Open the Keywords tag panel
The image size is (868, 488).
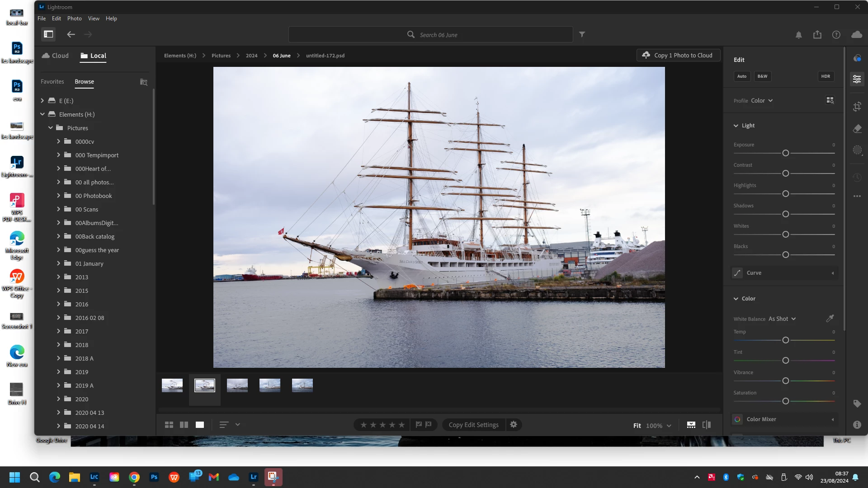click(857, 404)
